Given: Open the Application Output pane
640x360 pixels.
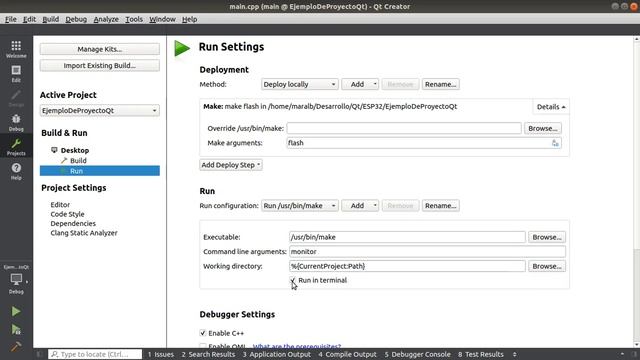Looking at the screenshot, I should (277, 354).
